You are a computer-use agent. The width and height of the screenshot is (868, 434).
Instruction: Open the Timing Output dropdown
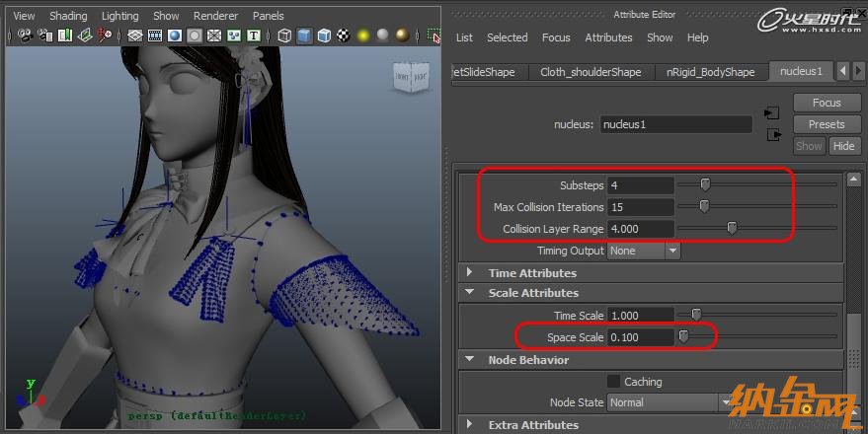643,251
